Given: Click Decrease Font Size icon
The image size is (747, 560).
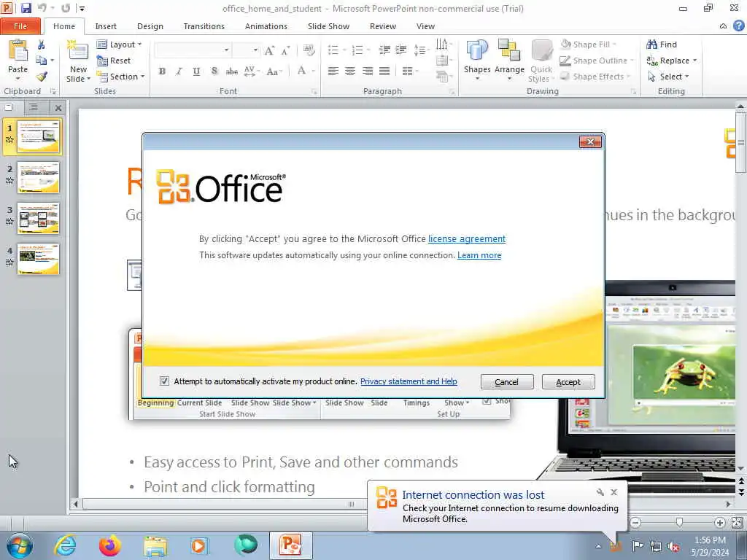Looking at the screenshot, I should [285, 50].
